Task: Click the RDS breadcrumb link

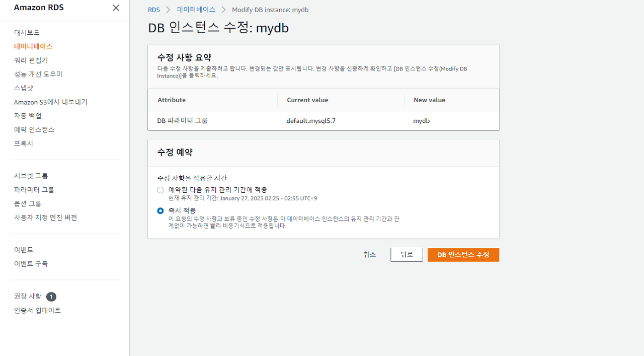Action: (154, 10)
